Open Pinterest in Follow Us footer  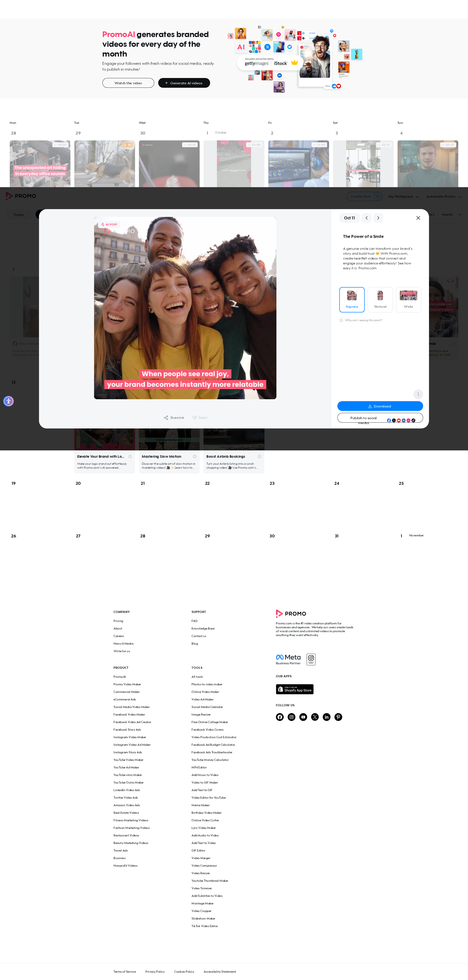click(x=338, y=717)
